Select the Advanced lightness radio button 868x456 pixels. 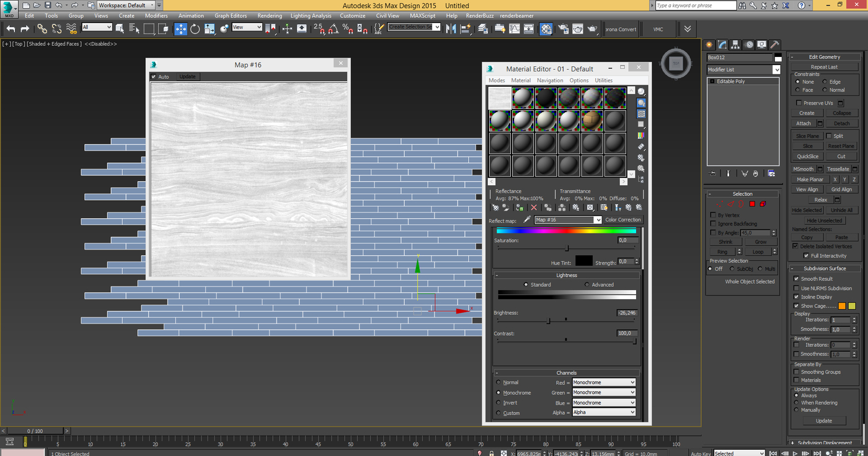[x=587, y=284]
